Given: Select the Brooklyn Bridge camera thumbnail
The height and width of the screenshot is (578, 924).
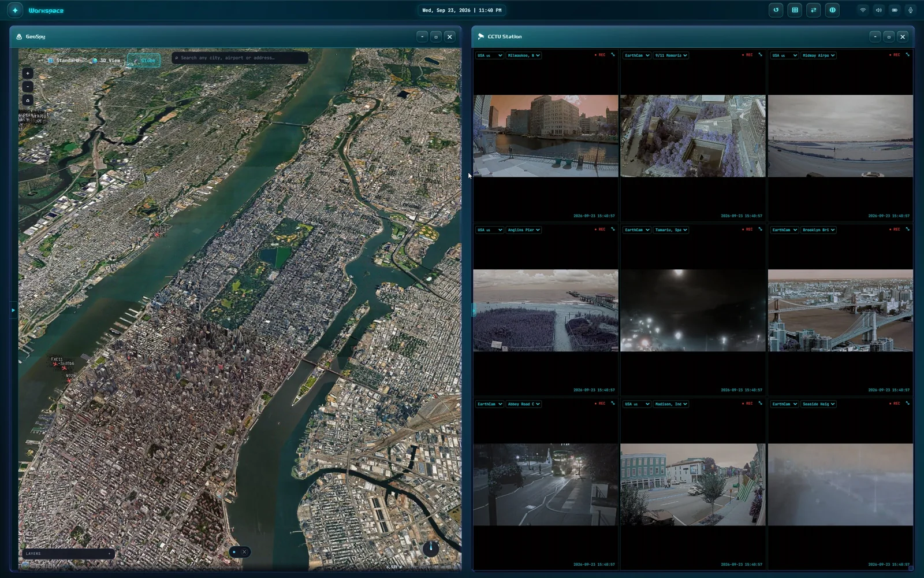Looking at the screenshot, I should [x=840, y=310].
